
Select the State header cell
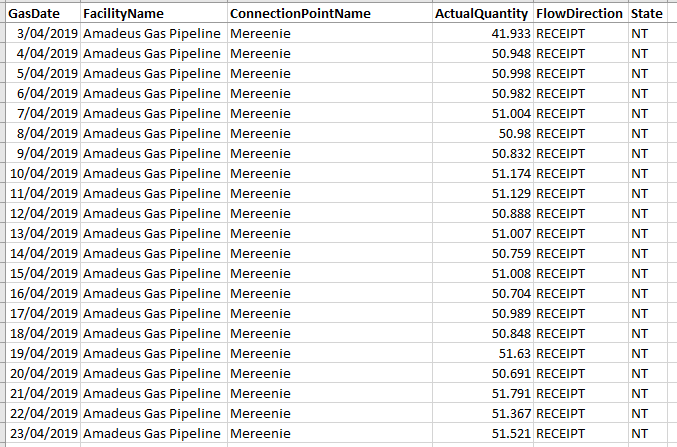[648, 13]
